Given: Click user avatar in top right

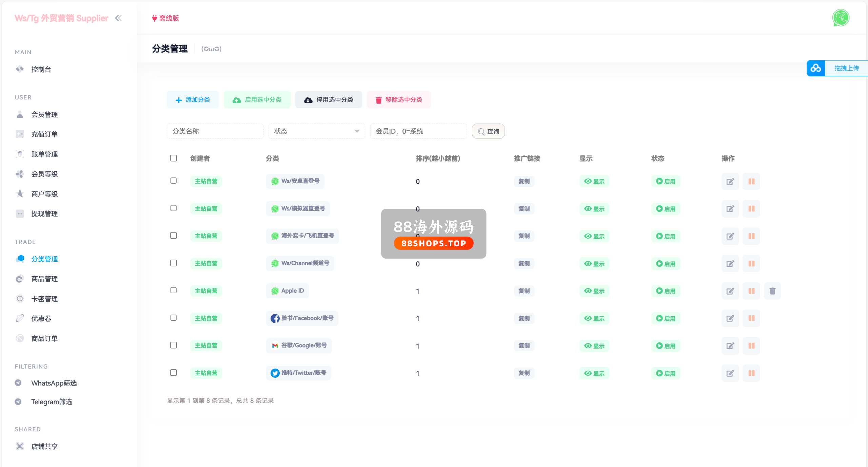Looking at the screenshot, I should point(841,18).
